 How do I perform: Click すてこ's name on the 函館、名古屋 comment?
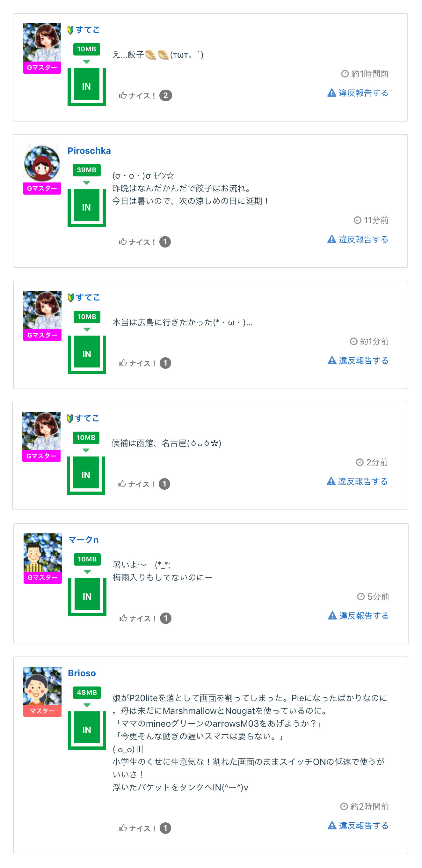coord(87,418)
